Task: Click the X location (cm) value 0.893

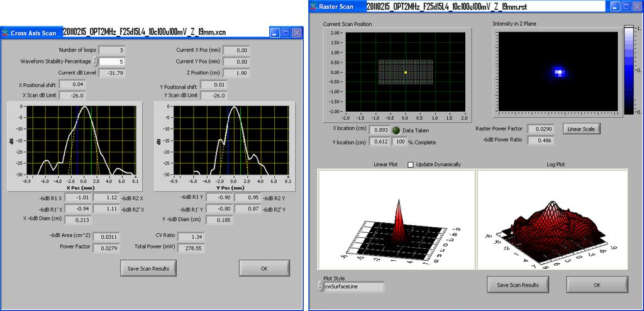Action: (x=380, y=130)
